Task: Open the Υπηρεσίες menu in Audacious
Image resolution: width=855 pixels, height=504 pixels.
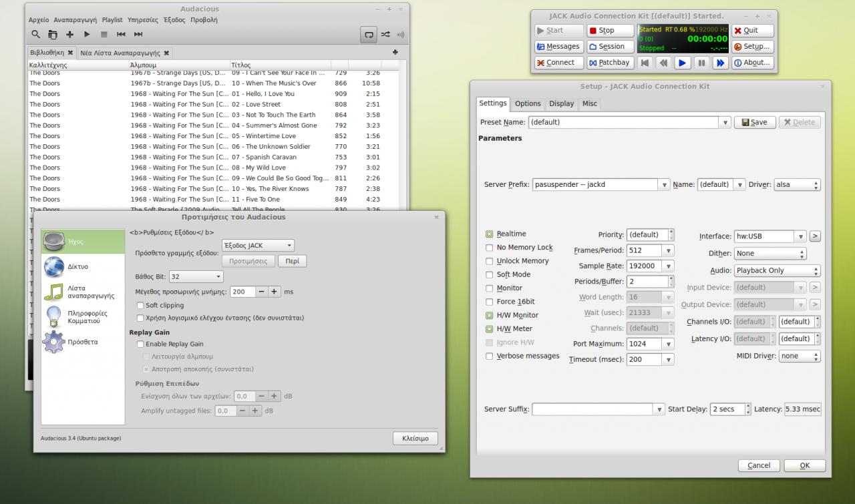Action: [142, 20]
